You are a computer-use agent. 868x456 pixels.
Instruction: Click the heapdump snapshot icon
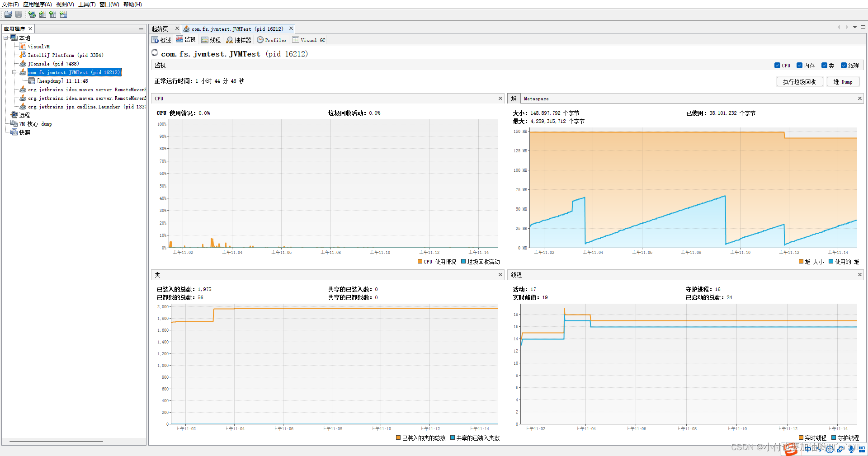click(31, 81)
